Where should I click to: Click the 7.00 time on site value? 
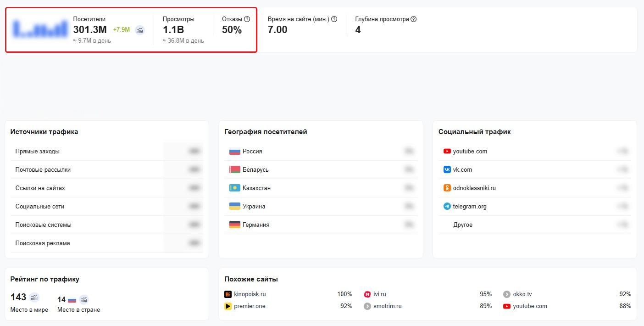[x=278, y=30]
